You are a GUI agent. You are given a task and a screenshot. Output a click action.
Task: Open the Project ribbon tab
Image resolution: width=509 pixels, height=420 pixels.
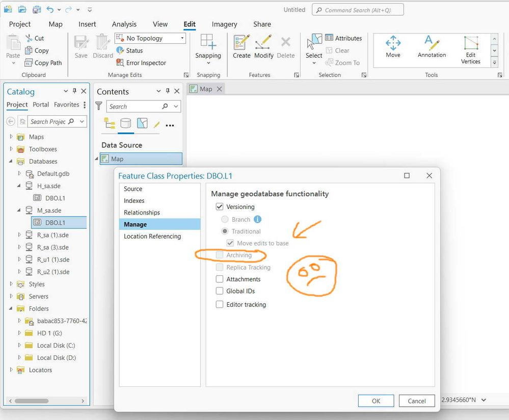click(19, 24)
